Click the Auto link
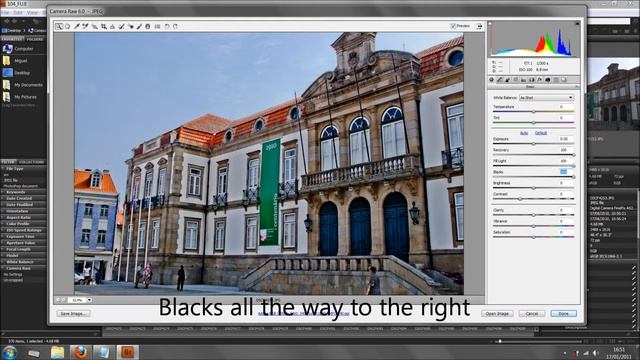The image size is (640, 360). point(524,133)
